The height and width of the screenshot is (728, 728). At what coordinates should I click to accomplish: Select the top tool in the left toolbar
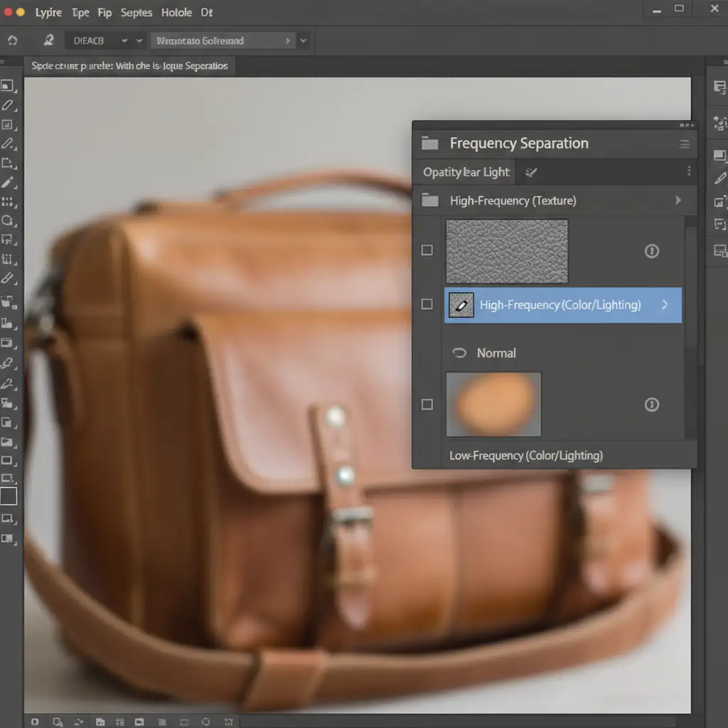[8, 86]
